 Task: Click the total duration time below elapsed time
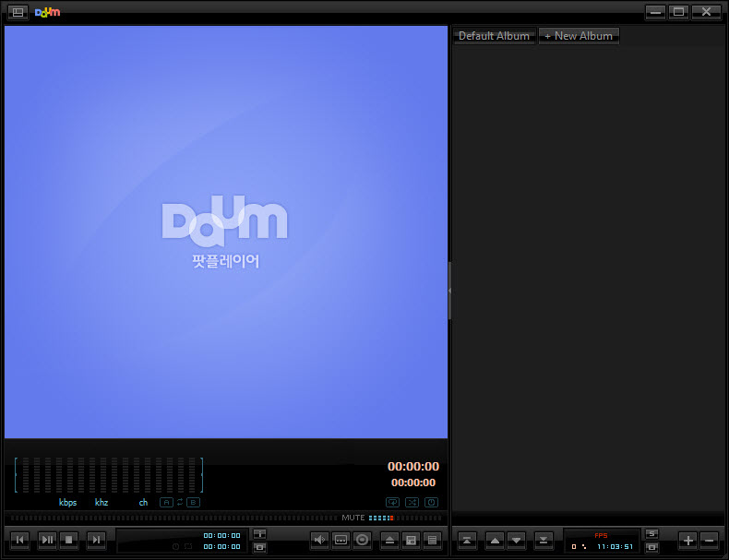click(413, 483)
